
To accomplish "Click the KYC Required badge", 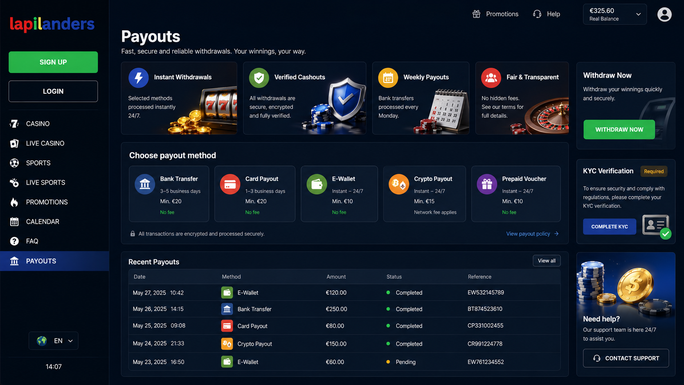I will point(653,171).
